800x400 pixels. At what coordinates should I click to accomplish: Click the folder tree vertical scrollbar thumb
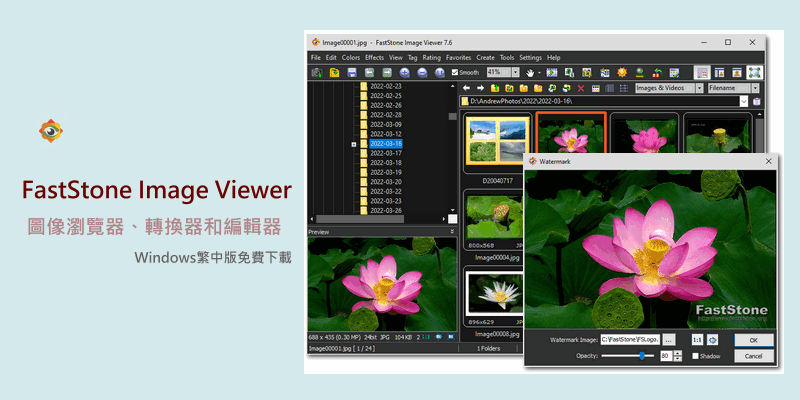[452, 116]
